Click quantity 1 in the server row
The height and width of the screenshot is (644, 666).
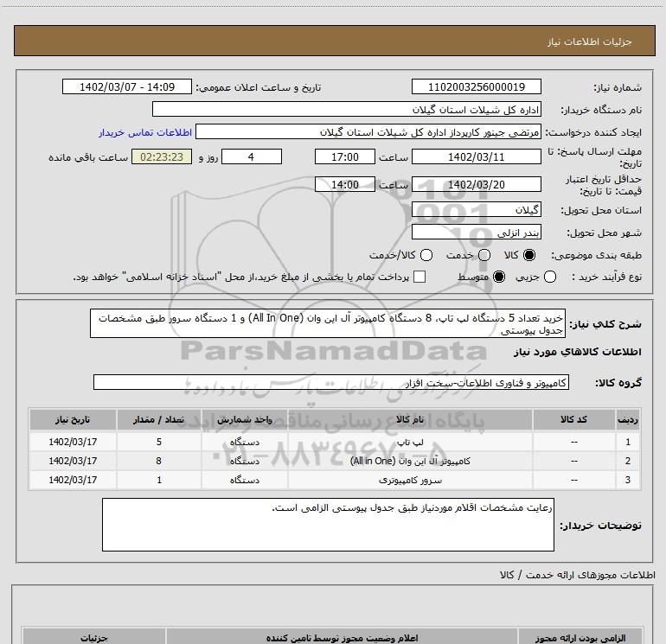tap(158, 480)
